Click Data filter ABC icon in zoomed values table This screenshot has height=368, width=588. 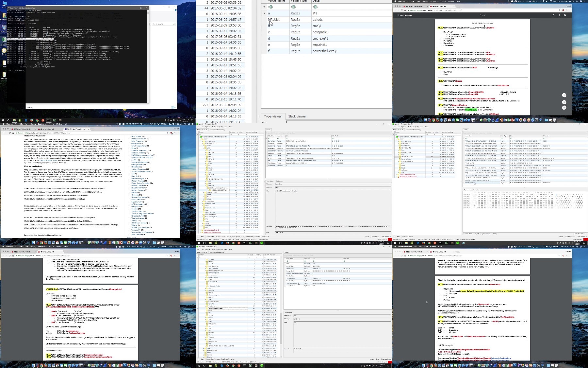(316, 7)
